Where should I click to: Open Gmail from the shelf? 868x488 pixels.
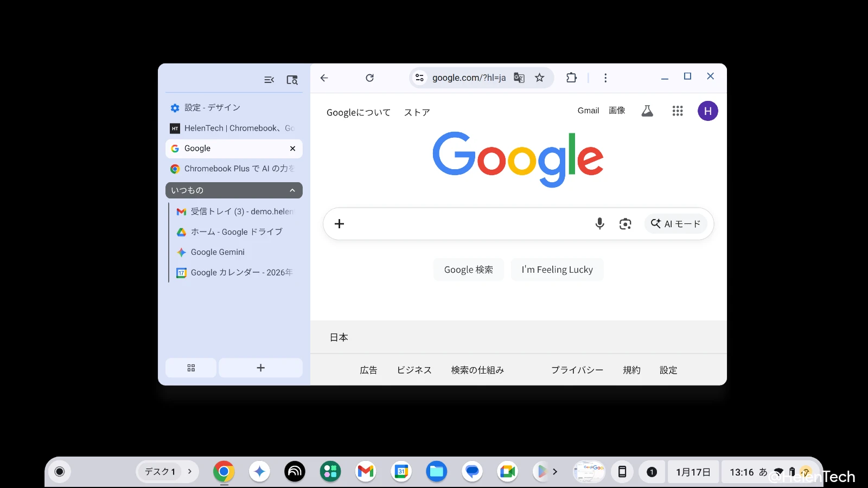(366, 471)
